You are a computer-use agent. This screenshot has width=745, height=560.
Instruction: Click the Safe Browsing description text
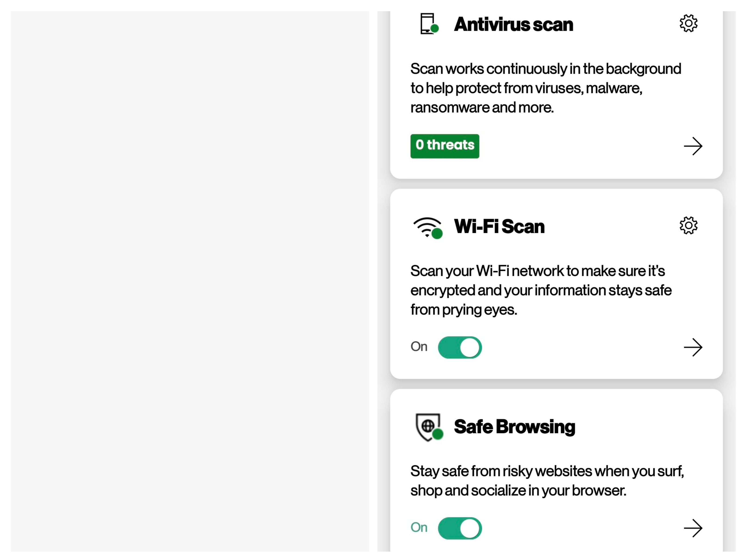point(547,480)
